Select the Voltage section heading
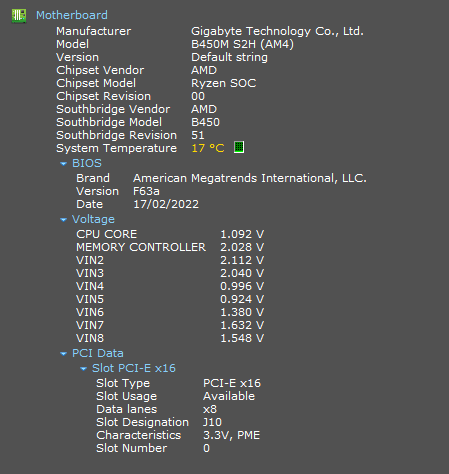 pyautogui.click(x=93, y=219)
